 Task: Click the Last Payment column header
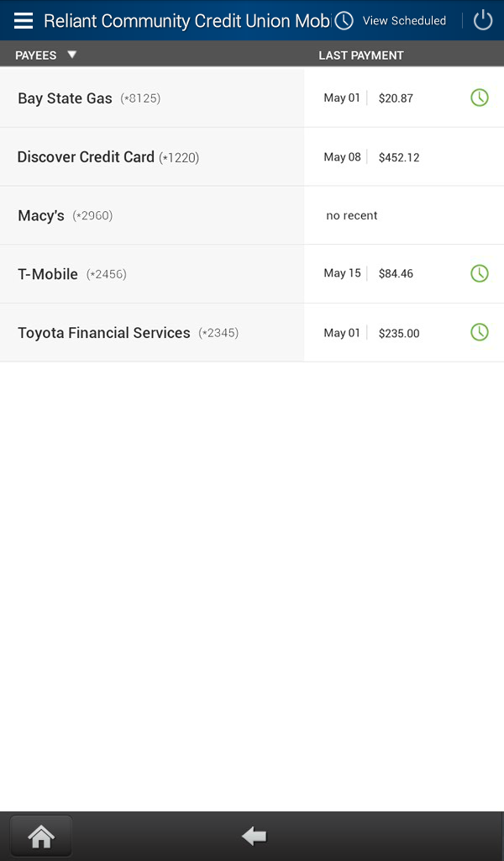coord(361,55)
